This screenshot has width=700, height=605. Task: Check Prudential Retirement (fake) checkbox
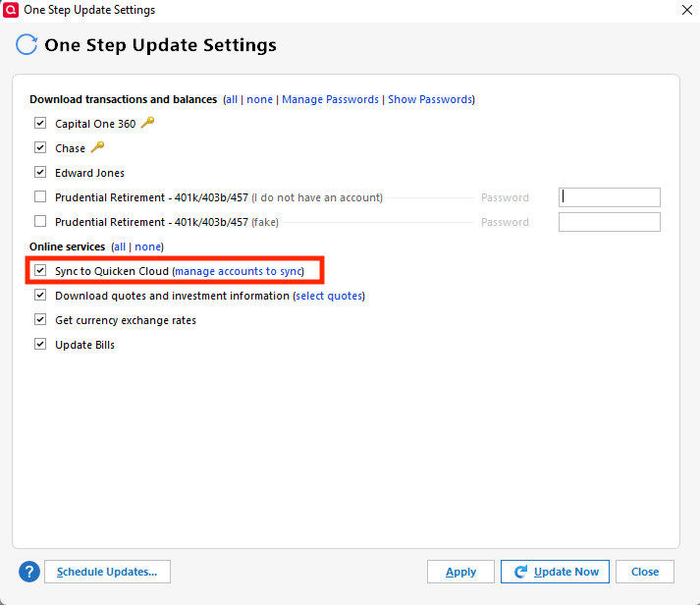tap(40, 221)
